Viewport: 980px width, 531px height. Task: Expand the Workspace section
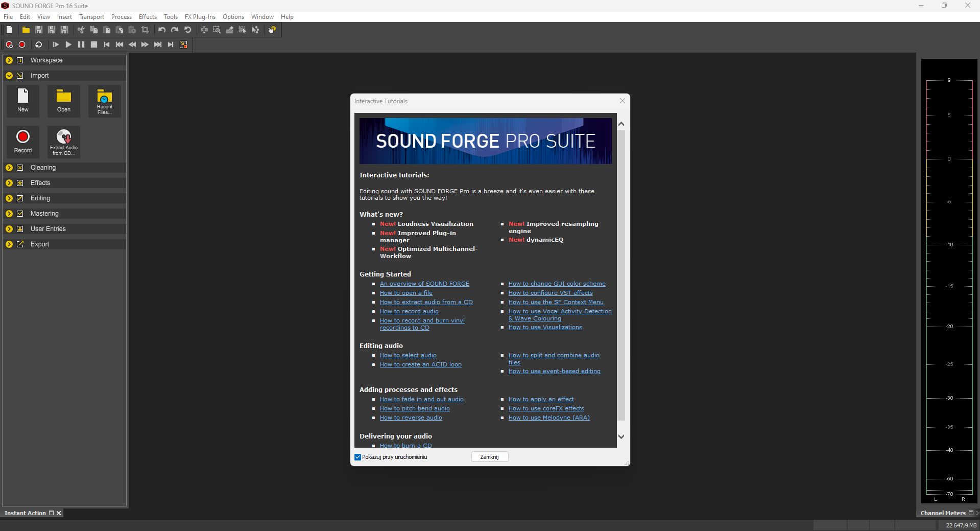point(9,60)
